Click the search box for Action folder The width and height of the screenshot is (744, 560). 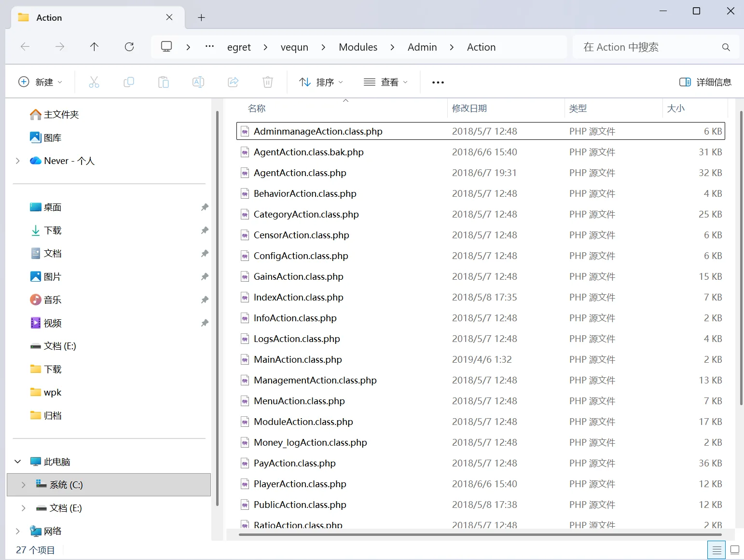[x=656, y=47]
